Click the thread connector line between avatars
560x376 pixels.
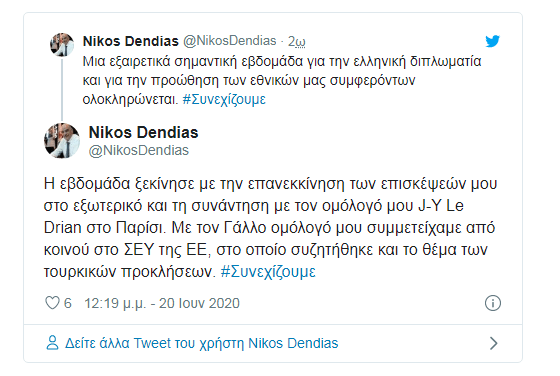coord(62,90)
